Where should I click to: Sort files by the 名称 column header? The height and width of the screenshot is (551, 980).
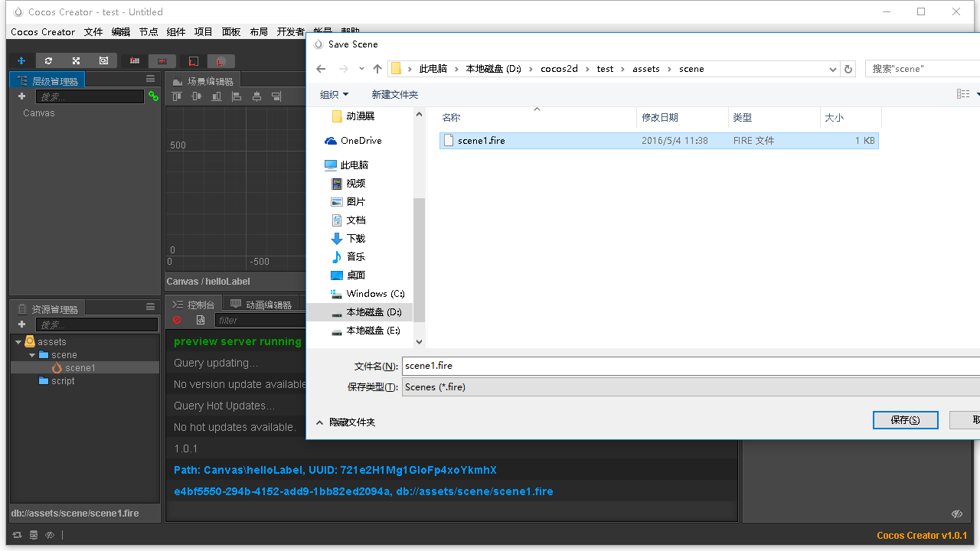pyautogui.click(x=537, y=118)
